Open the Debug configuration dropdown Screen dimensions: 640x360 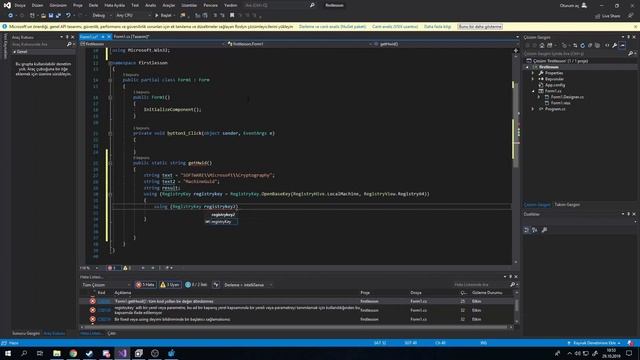point(101,16)
